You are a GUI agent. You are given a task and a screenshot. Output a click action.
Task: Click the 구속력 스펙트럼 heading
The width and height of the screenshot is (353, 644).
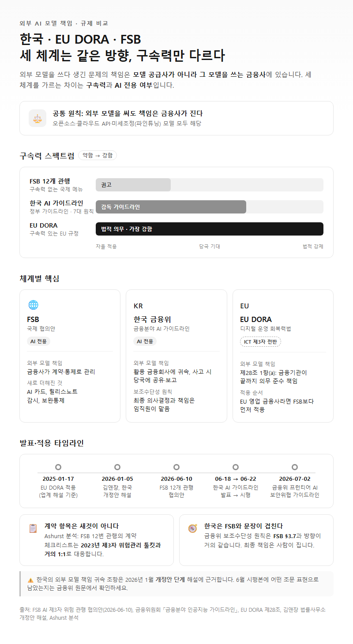point(47,155)
